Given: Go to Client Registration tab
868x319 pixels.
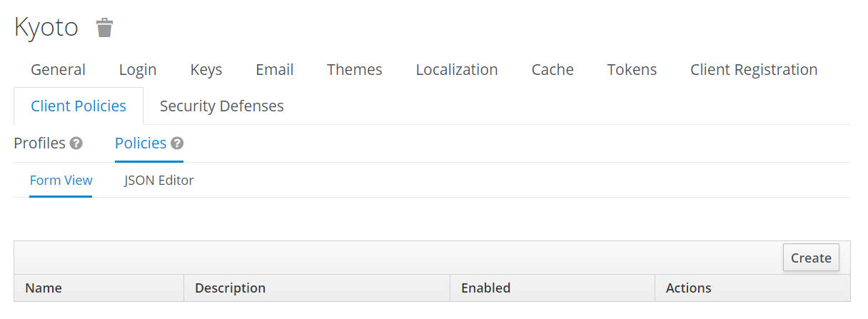Looking at the screenshot, I should [x=754, y=69].
